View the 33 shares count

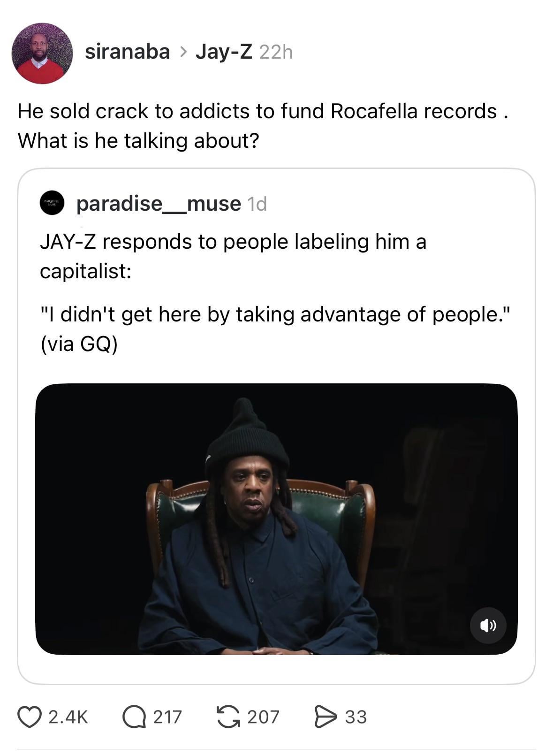(356, 717)
